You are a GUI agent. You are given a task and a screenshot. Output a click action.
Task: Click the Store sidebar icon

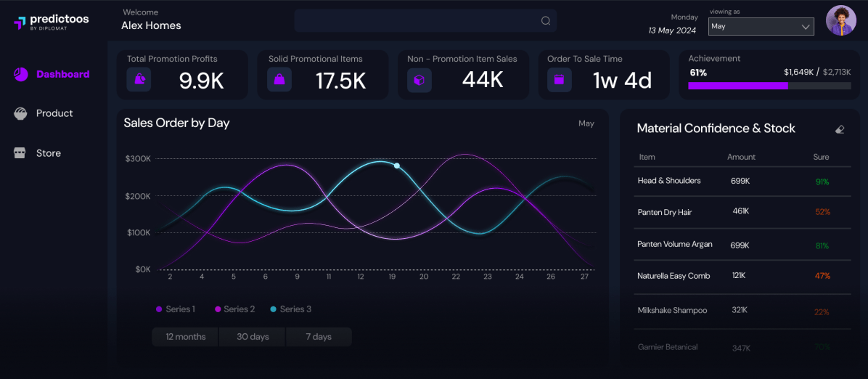click(20, 153)
